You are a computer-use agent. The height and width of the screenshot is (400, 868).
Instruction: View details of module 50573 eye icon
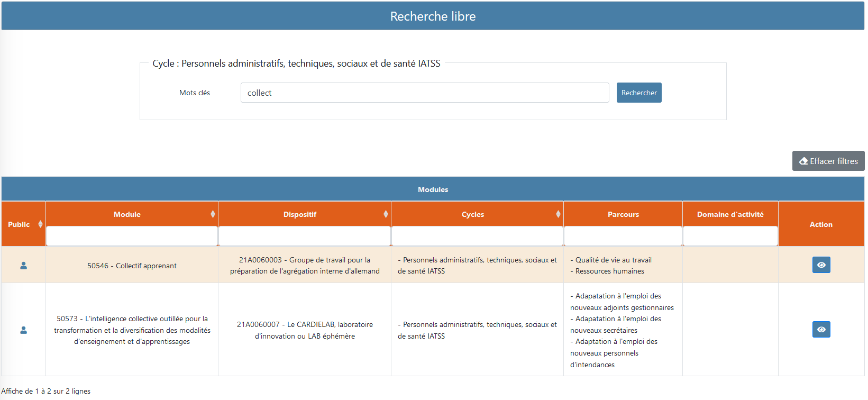(x=821, y=330)
